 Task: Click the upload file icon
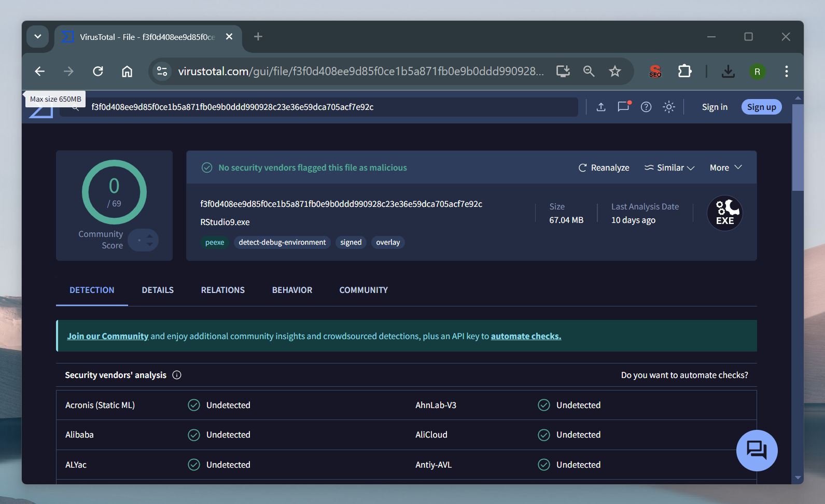click(601, 107)
